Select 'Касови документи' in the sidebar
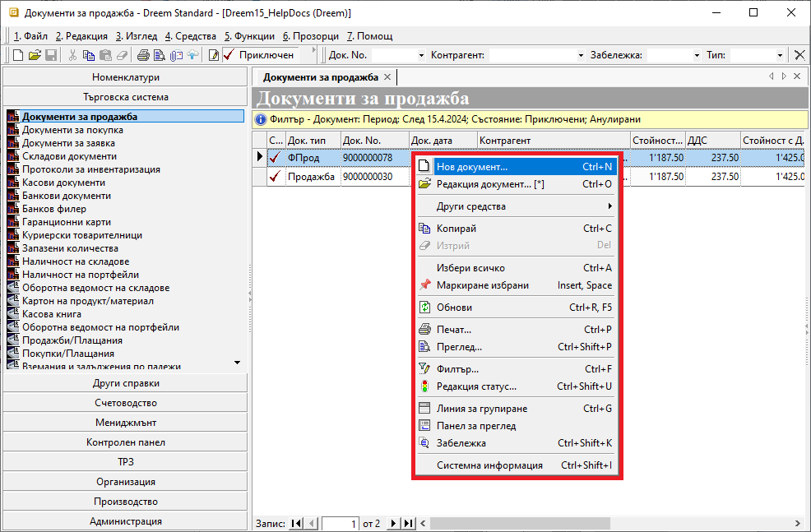 63,183
